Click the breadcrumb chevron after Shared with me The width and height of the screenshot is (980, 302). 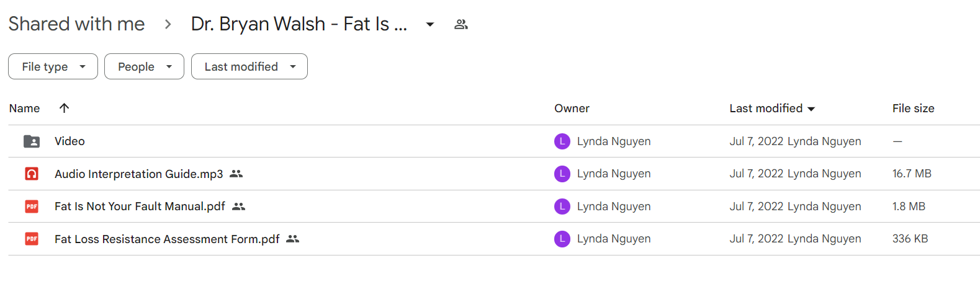tap(168, 24)
